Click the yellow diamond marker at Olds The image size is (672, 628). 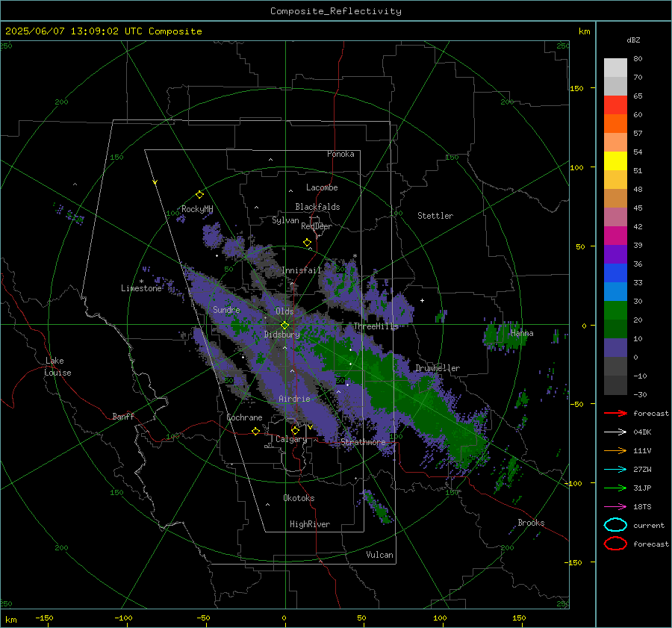pos(284,326)
